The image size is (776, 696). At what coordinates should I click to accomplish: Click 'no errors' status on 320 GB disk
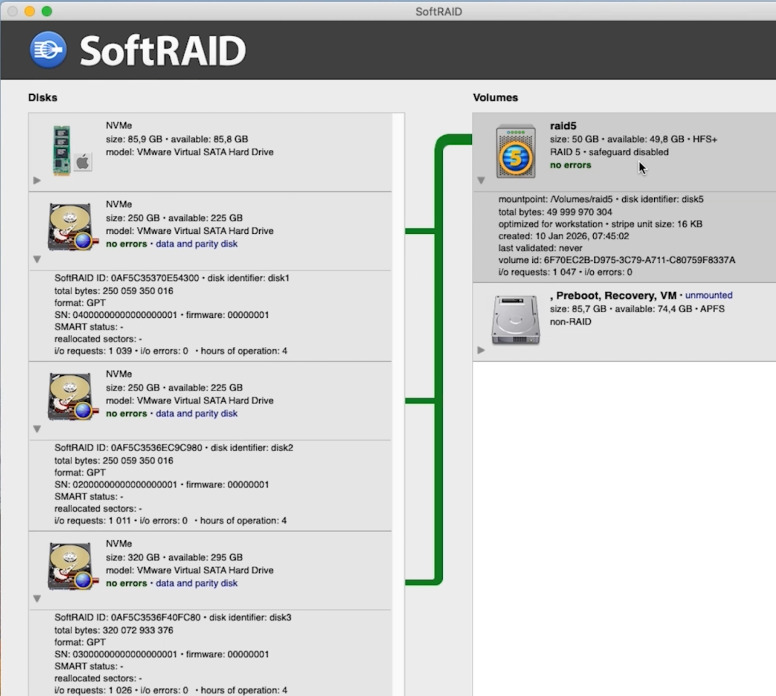126,583
